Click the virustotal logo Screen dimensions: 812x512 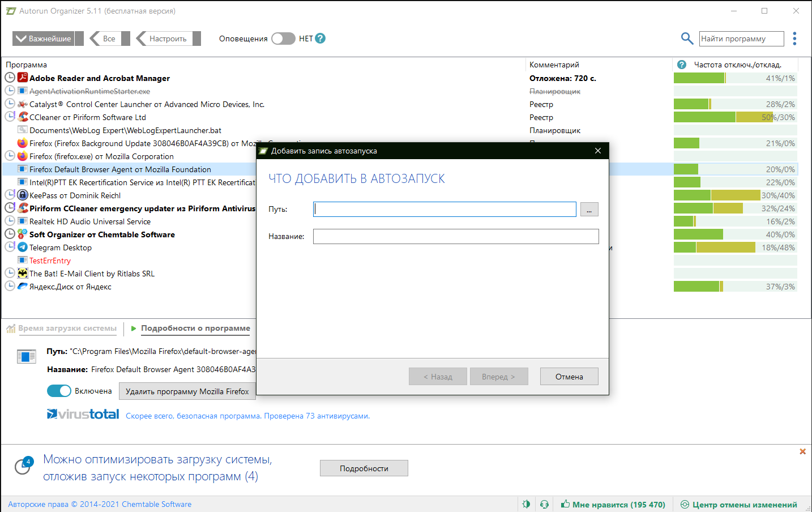pyautogui.click(x=83, y=414)
